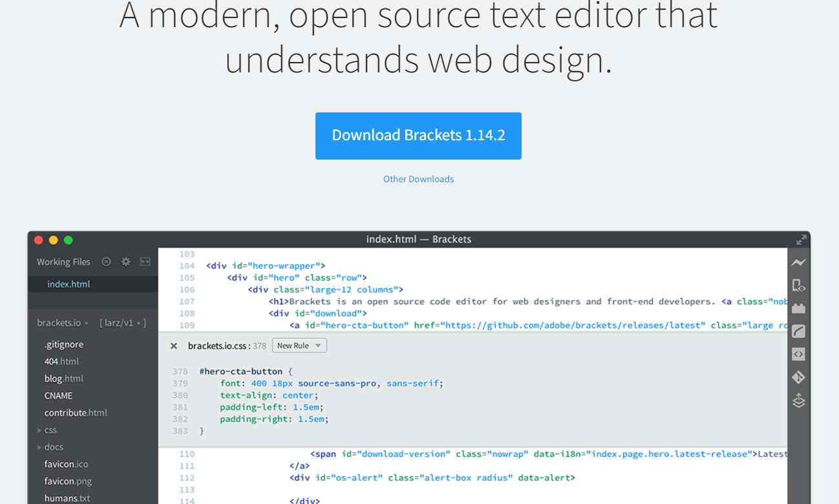
Task: Open favicon.png in file tree
Action: 68,481
